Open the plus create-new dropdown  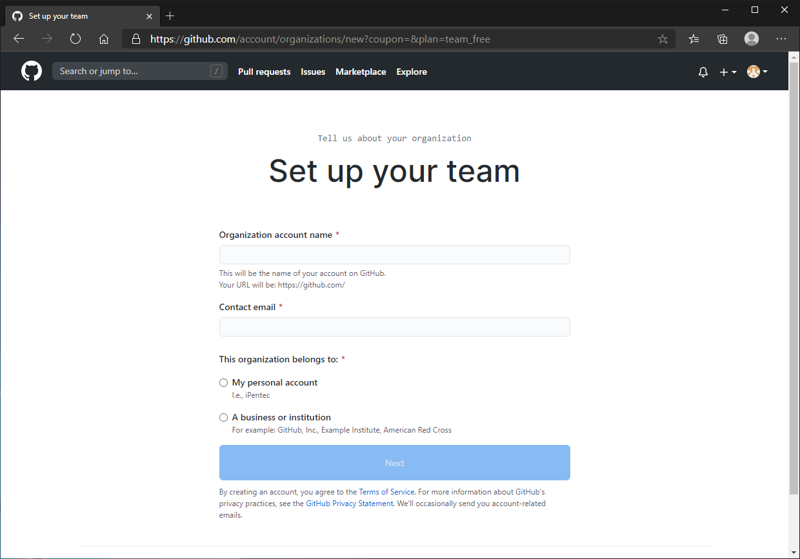(x=728, y=72)
